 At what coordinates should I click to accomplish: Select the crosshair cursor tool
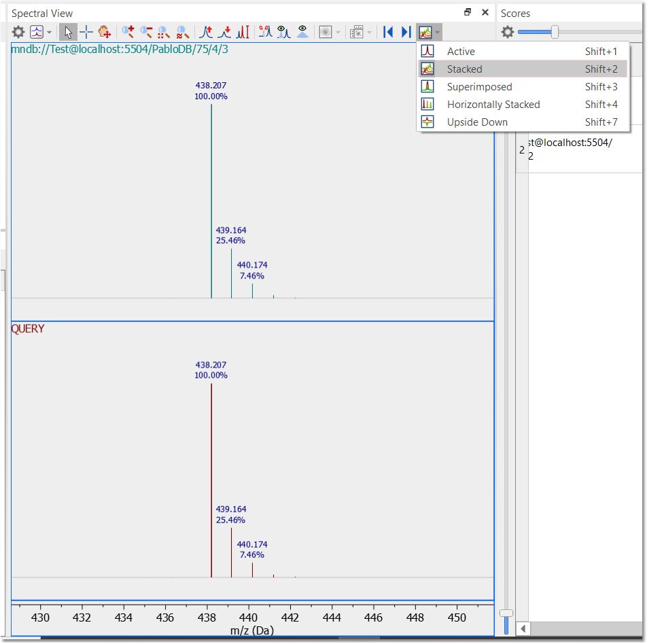[x=86, y=32]
